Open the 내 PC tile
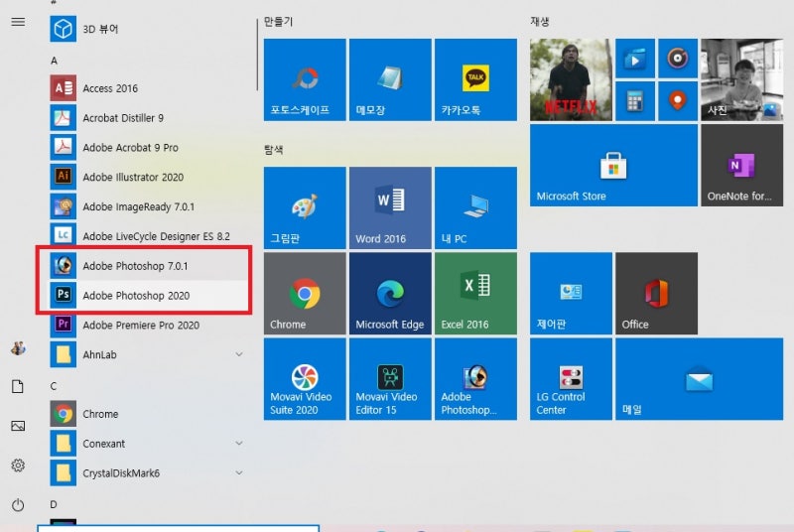Viewport: 794px width, 532px height. coord(475,207)
